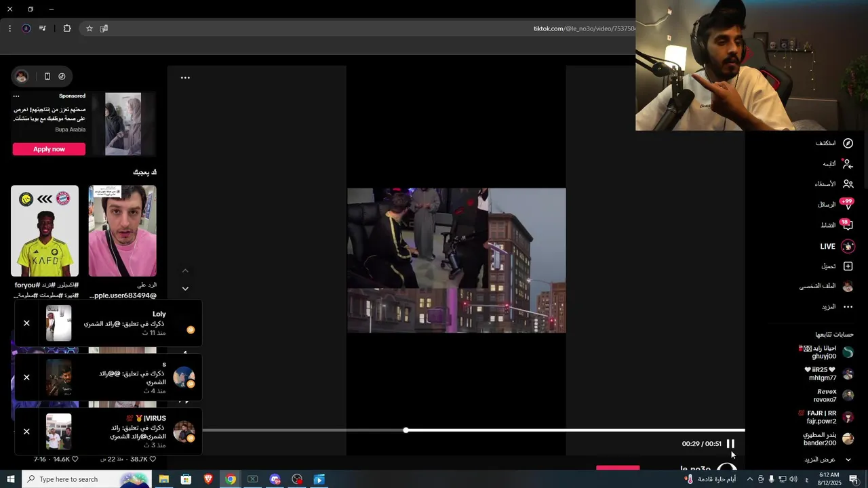Image resolution: width=868 pixels, height=488 pixels.
Task: Pause the video playback
Action: pyautogui.click(x=730, y=443)
